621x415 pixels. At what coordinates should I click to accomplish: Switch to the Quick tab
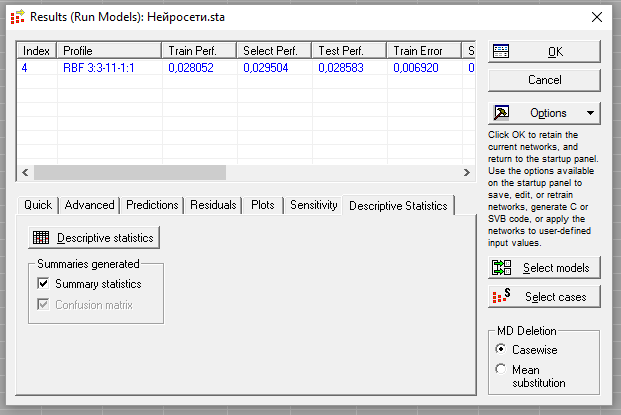(x=38, y=205)
